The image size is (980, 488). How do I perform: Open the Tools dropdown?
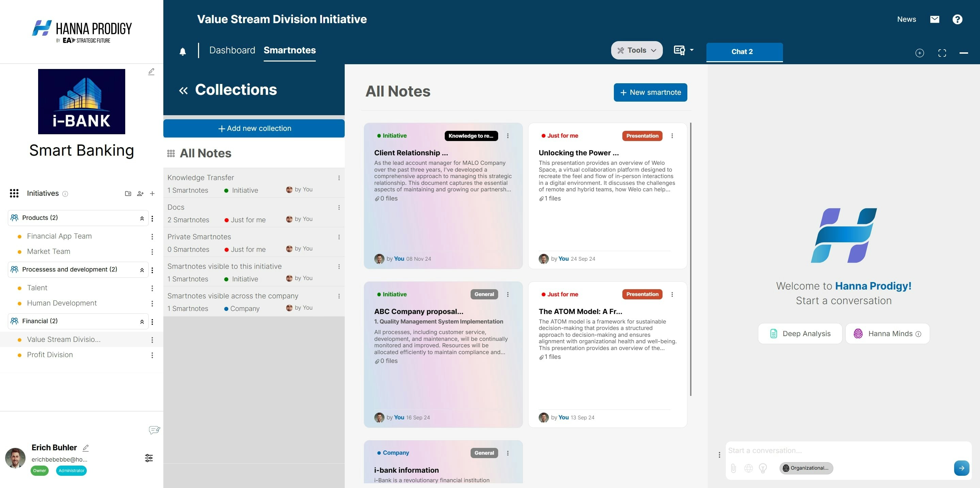[636, 50]
